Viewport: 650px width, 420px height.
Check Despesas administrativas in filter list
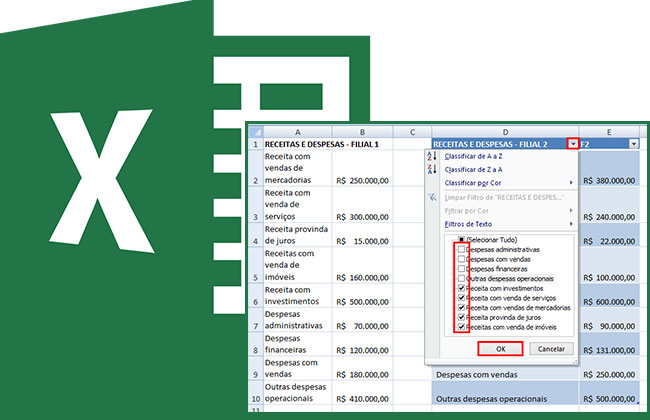click(461, 249)
